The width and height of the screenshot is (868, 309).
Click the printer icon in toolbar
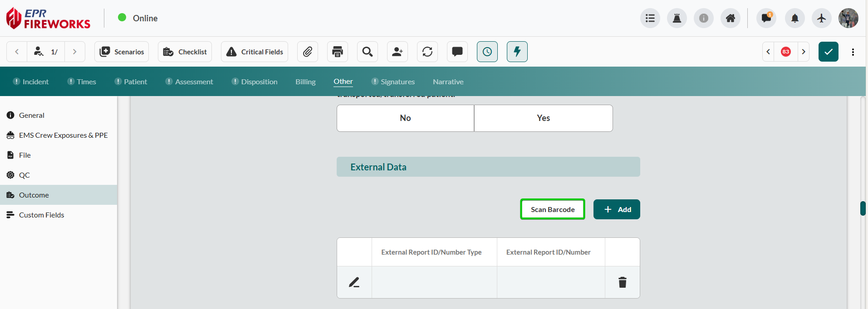337,52
